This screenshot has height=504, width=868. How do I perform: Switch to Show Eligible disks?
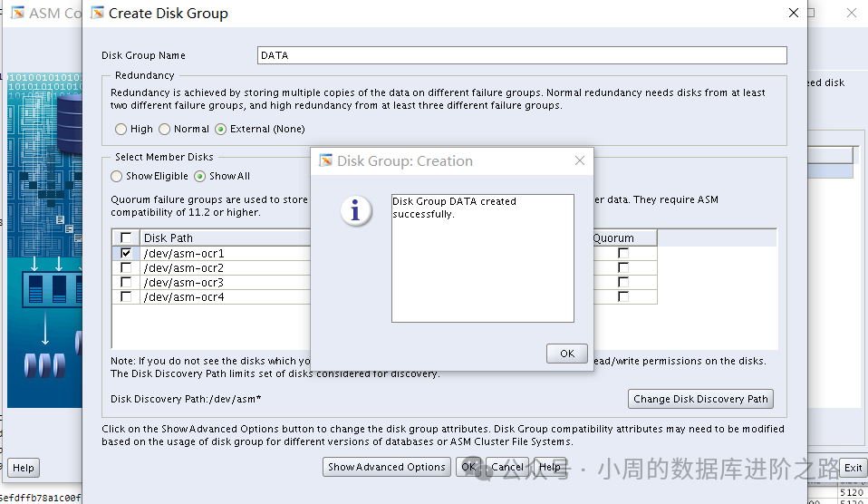coord(117,177)
